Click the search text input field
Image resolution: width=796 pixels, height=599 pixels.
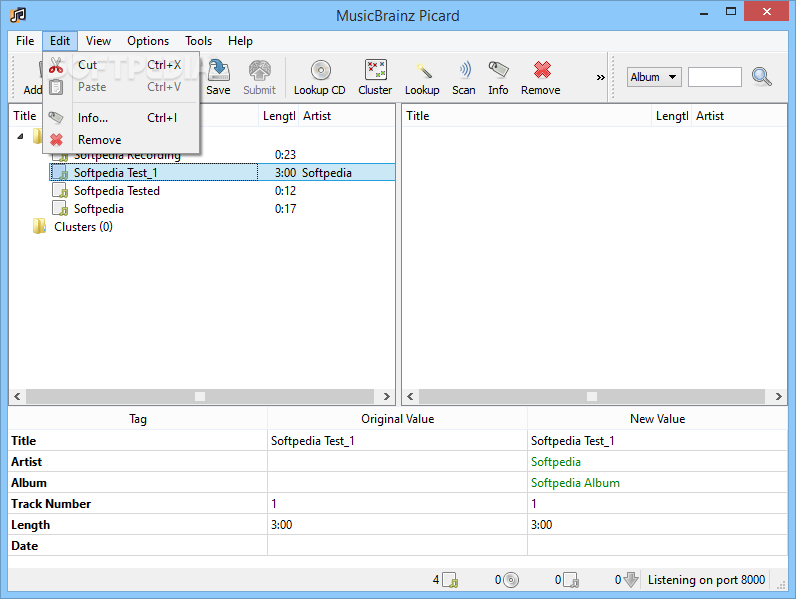714,77
